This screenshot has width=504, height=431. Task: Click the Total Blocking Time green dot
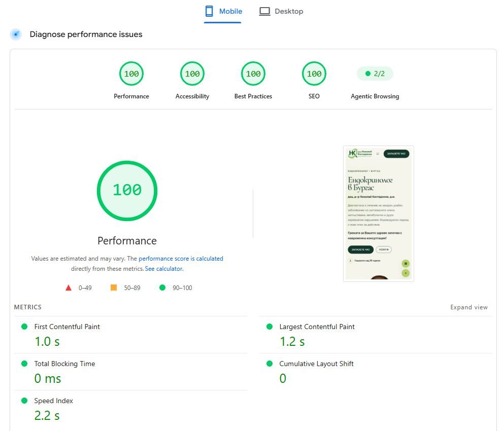tap(24, 364)
